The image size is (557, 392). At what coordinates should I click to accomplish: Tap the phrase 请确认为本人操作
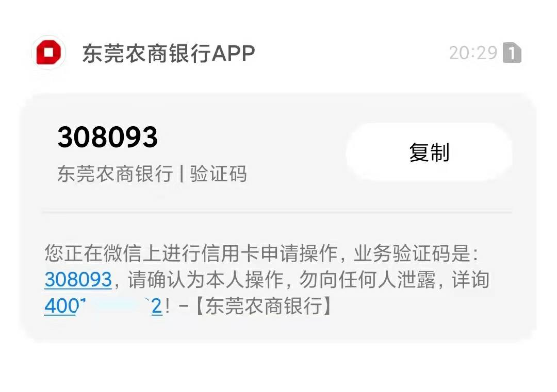(206, 280)
